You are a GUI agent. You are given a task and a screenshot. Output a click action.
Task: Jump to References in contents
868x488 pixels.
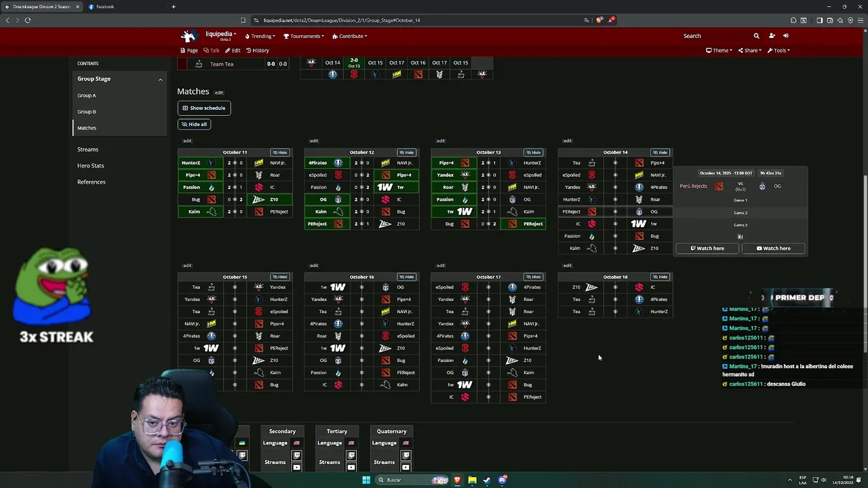[92, 182]
